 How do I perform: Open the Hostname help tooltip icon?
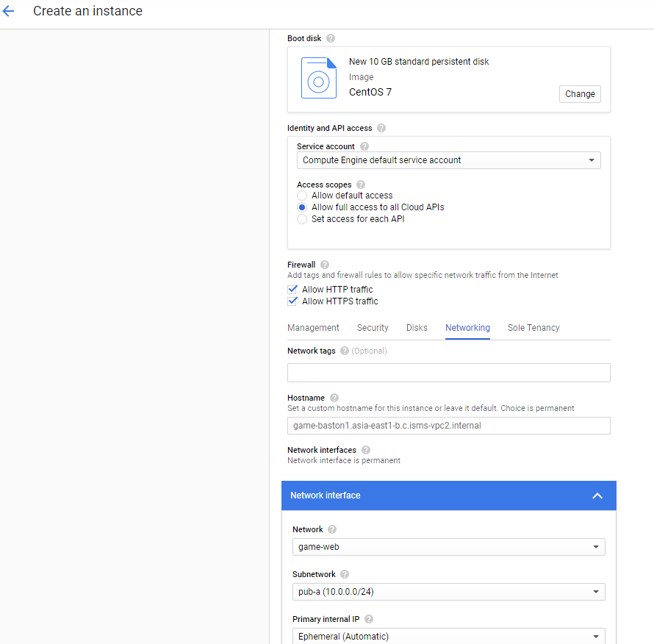point(334,398)
